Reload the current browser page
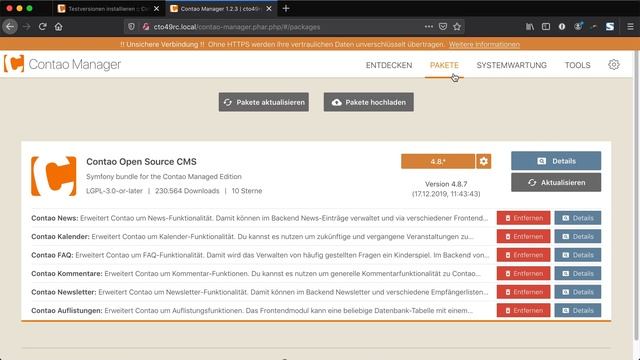The height and width of the screenshot is (360, 640). [42, 27]
